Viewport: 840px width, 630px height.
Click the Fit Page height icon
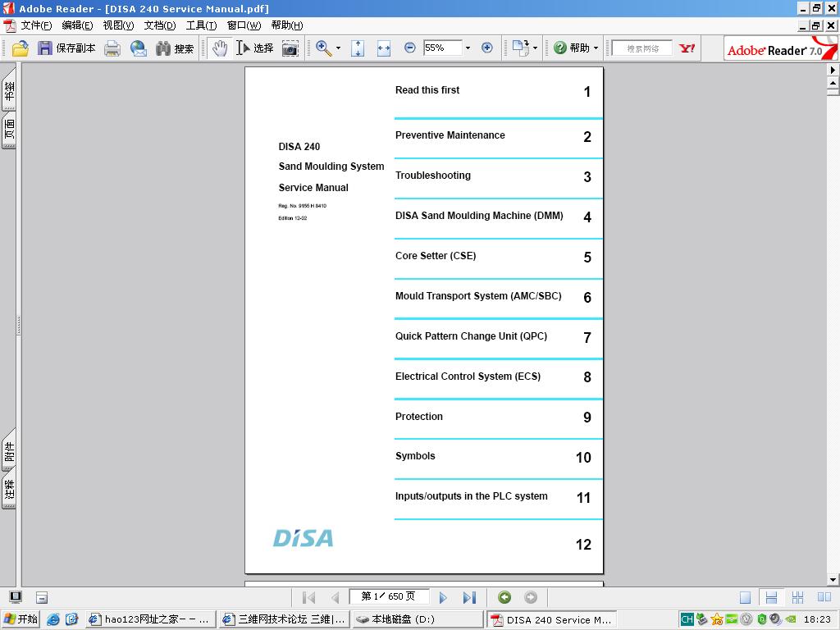pyautogui.click(x=358, y=48)
